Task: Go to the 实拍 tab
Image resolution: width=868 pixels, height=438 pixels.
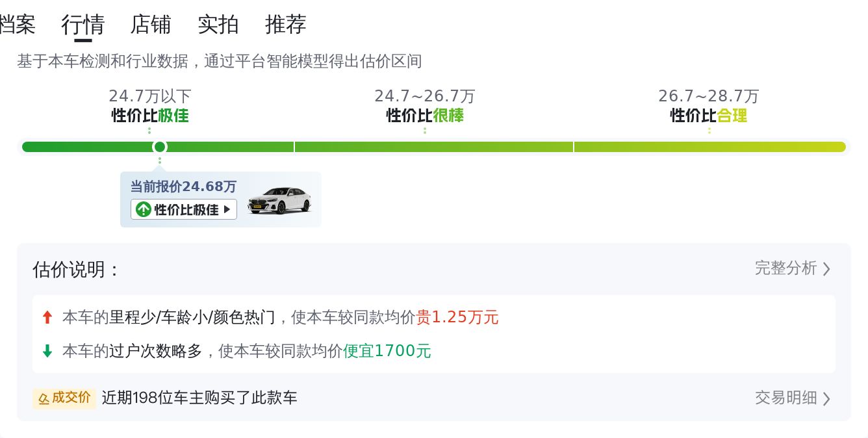Action: [x=218, y=25]
